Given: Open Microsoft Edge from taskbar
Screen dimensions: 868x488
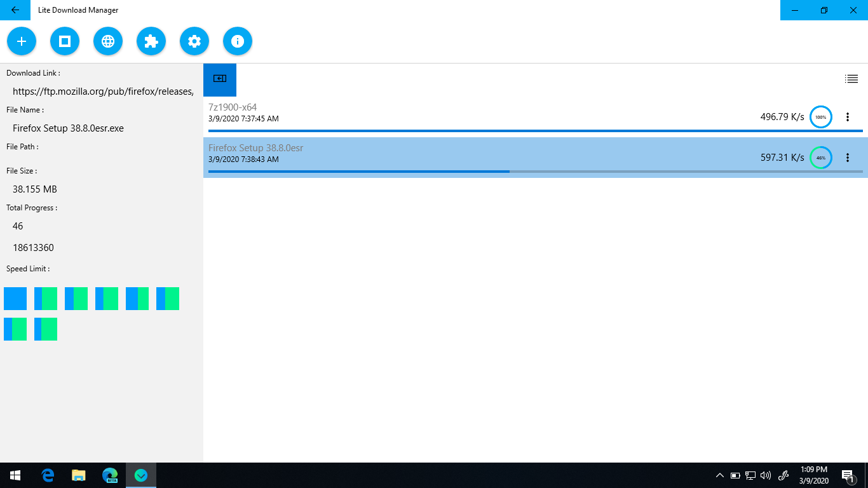Looking at the screenshot, I should pyautogui.click(x=48, y=475).
